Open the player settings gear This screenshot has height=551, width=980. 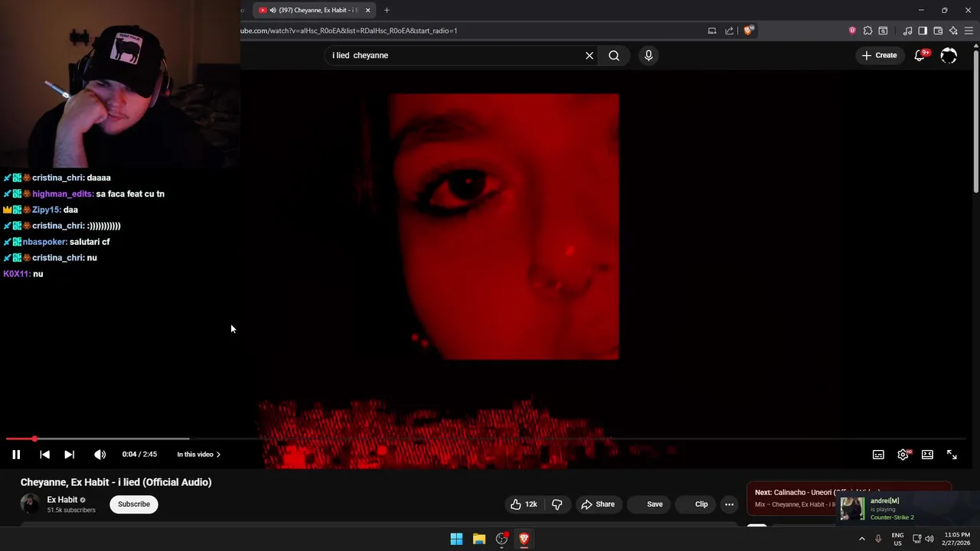pos(903,455)
